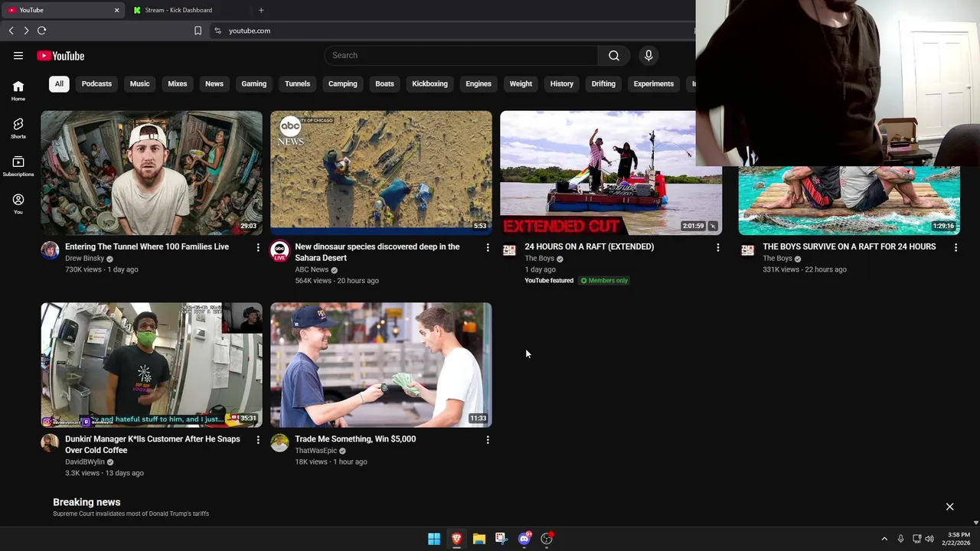The width and height of the screenshot is (980, 551).
Task: Select the All filter chip
Action: pos(59,83)
